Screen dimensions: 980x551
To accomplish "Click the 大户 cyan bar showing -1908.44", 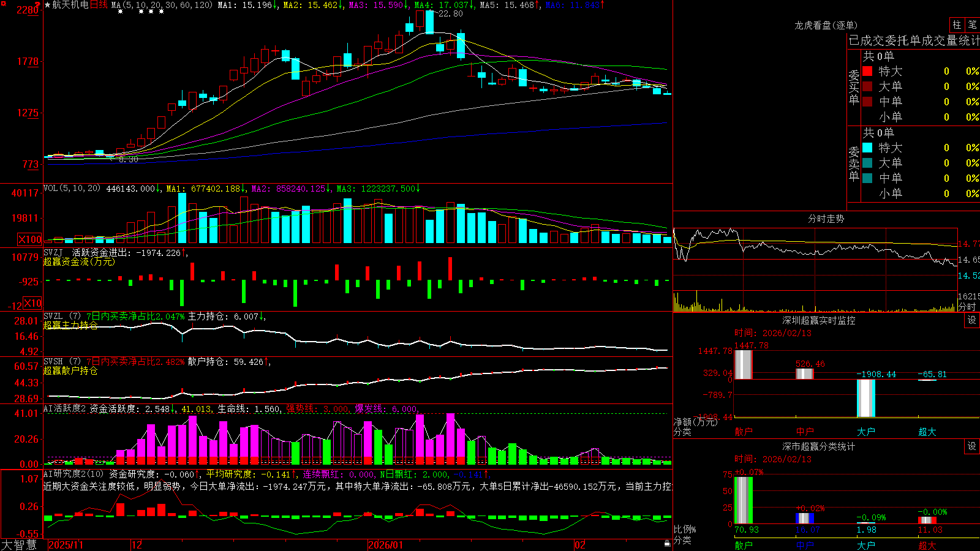I will [866, 398].
